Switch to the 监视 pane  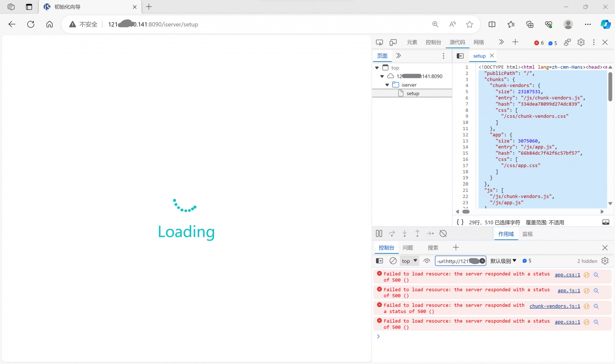(527, 234)
